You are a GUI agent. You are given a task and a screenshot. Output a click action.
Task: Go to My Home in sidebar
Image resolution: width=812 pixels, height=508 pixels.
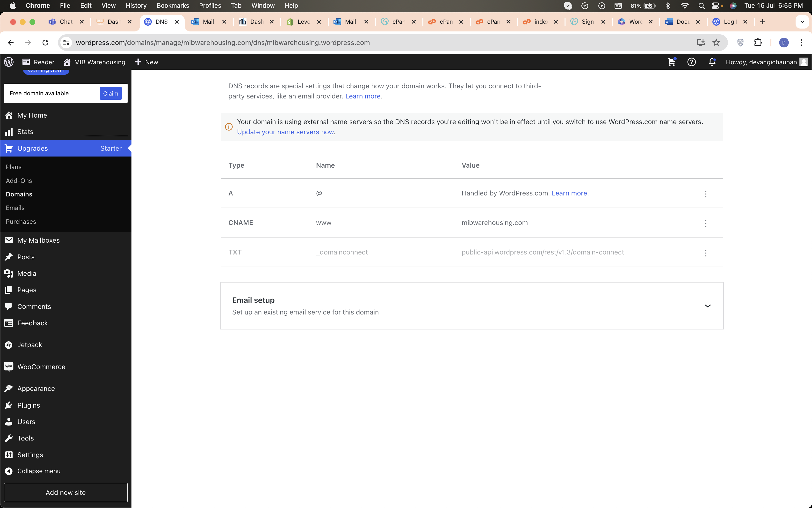[x=66, y=115]
